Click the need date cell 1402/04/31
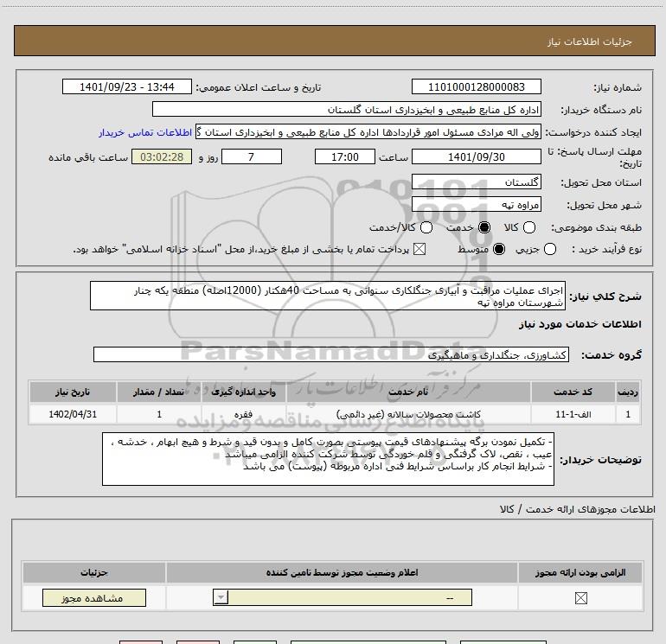 (x=73, y=414)
